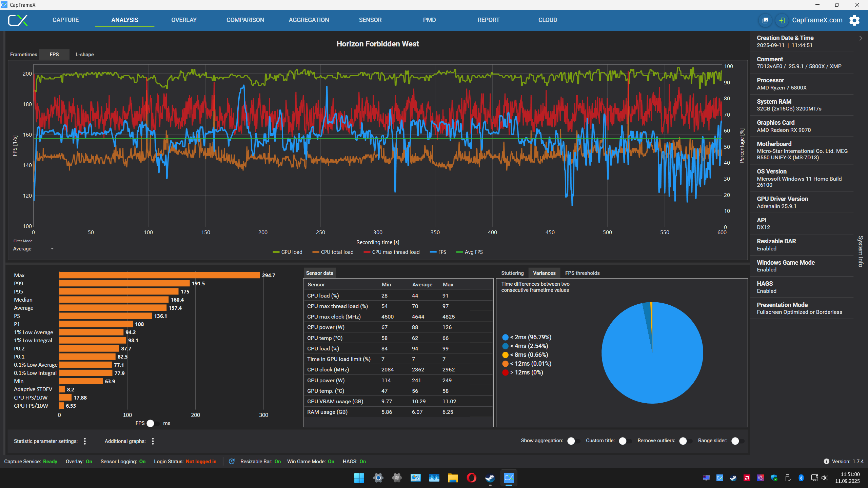This screenshot has height=488, width=868.
Task: Select the Frametimes graph tab
Action: click(x=23, y=55)
